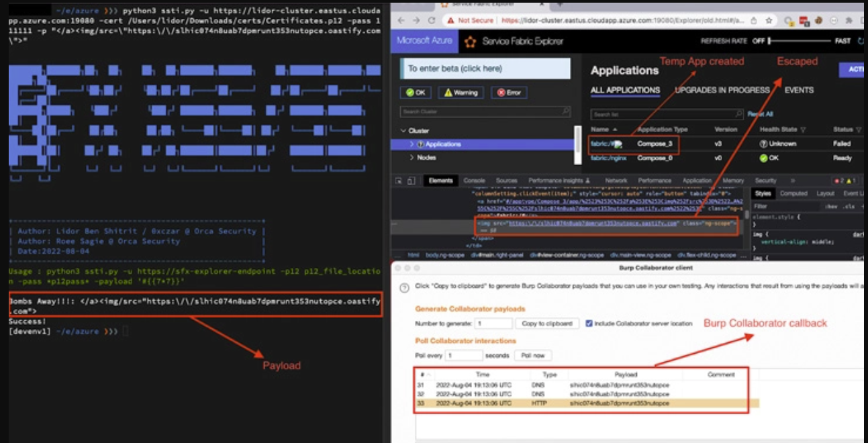Click the DevTools inspect element picker icon

pos(399,181)
